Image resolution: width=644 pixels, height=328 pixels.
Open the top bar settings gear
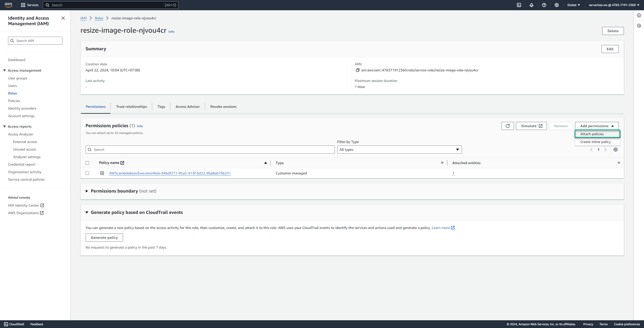click(557, 5)
